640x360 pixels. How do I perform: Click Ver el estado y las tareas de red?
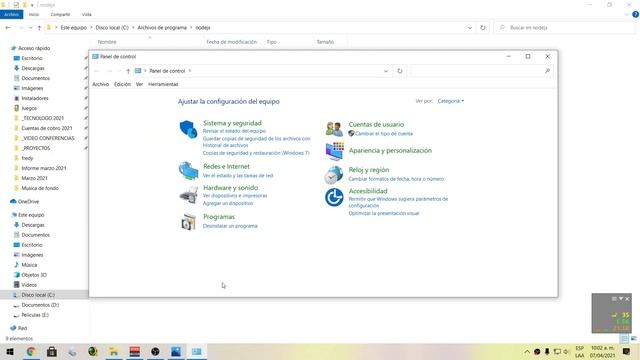point(238,176)
